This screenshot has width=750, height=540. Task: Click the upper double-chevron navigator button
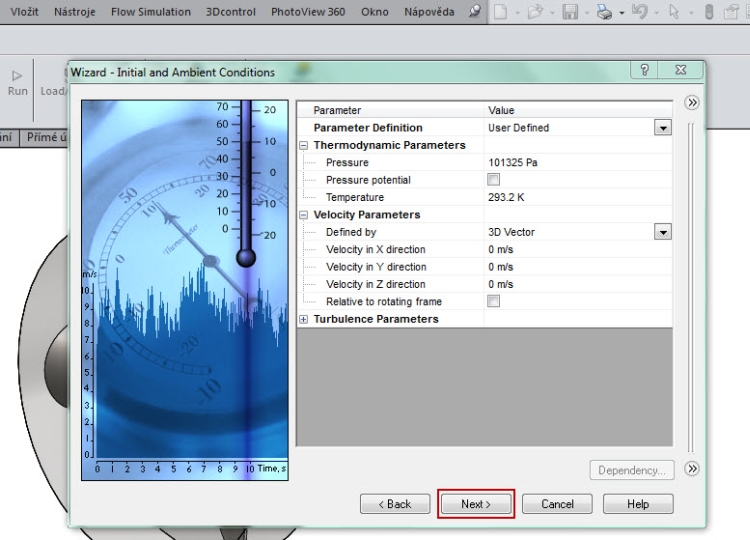pos(692,102)
